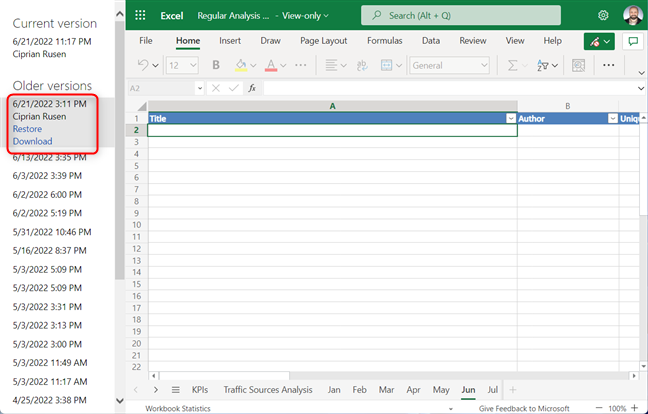Expand the fill color dropdown arrow
The height and width of the screenshot is (414, 648).
pyautogui.click(x=253, y=65)
